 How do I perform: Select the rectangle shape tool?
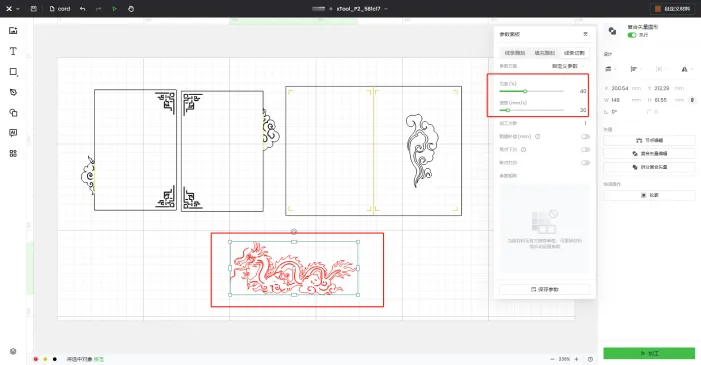(x=13, y=72)
